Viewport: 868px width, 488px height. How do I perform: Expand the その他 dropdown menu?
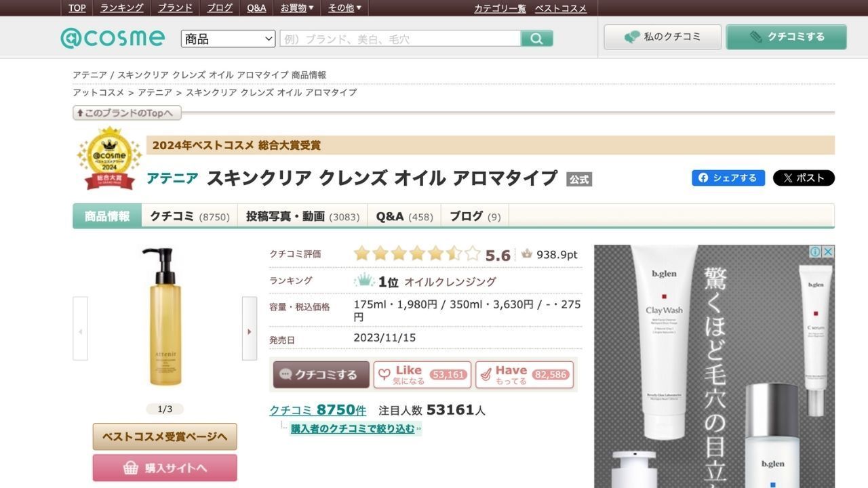pos(344,8)
